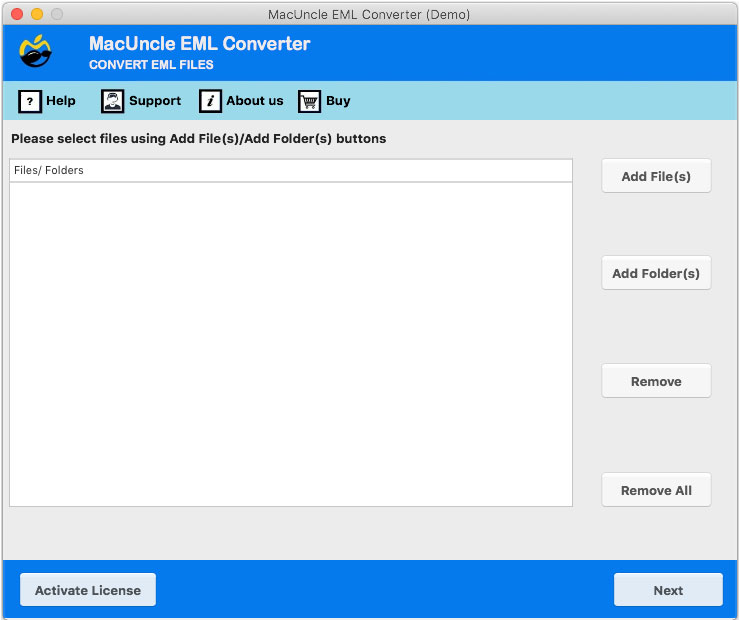
Task: Proceed with the Next button
Action: pyautogui.click(x=668, y=590)
